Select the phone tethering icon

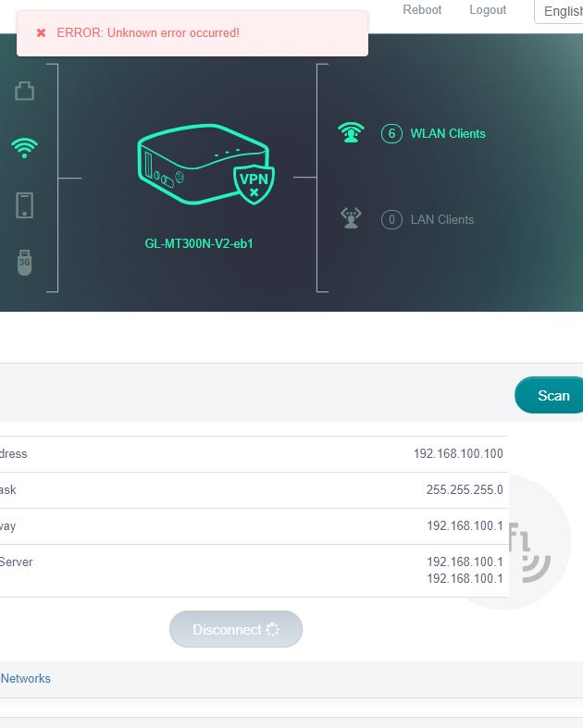tap(25, 205)
